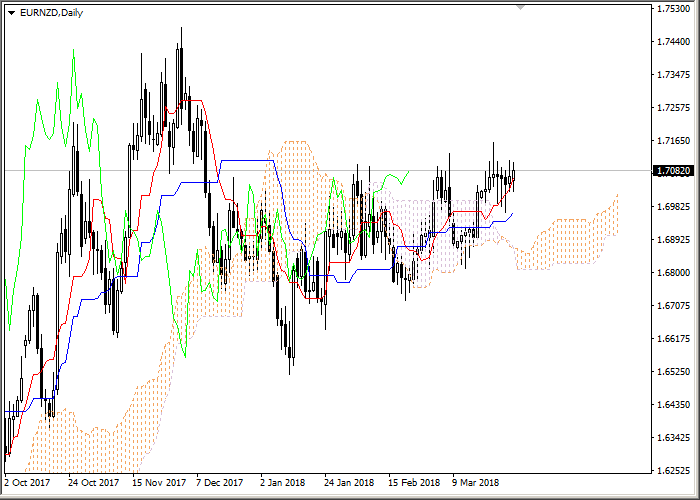
Task: Click the 1.67075 price scale value
Action: pos(674,306)
